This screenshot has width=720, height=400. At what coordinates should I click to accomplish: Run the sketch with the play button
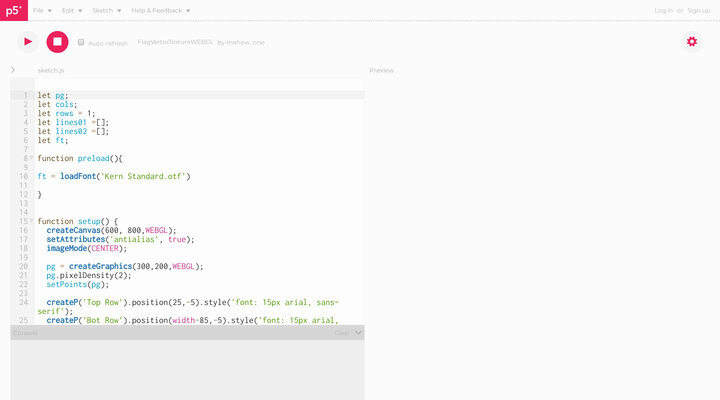28,41
